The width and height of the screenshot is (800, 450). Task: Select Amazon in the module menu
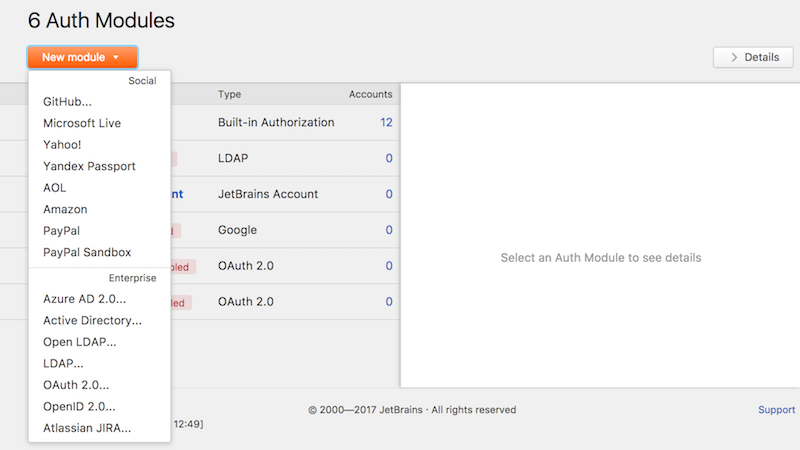point(65,209)
